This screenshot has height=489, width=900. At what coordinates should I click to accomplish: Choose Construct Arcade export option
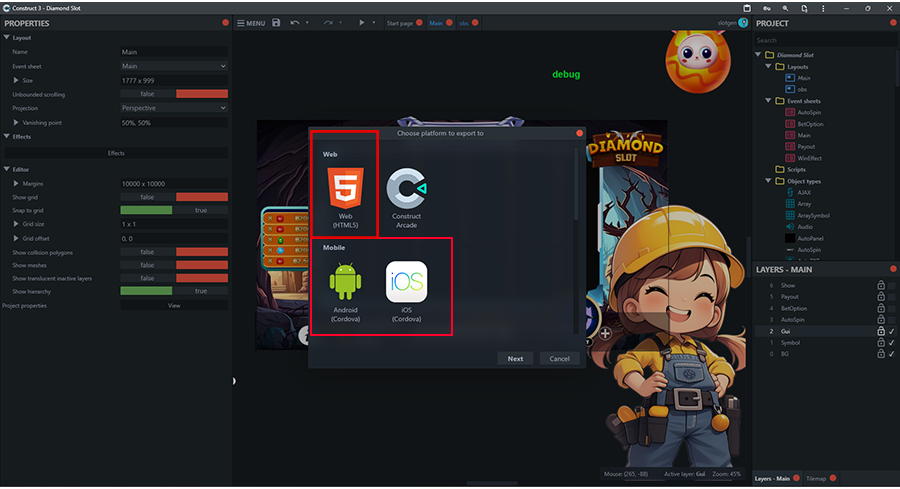point(406,198)
